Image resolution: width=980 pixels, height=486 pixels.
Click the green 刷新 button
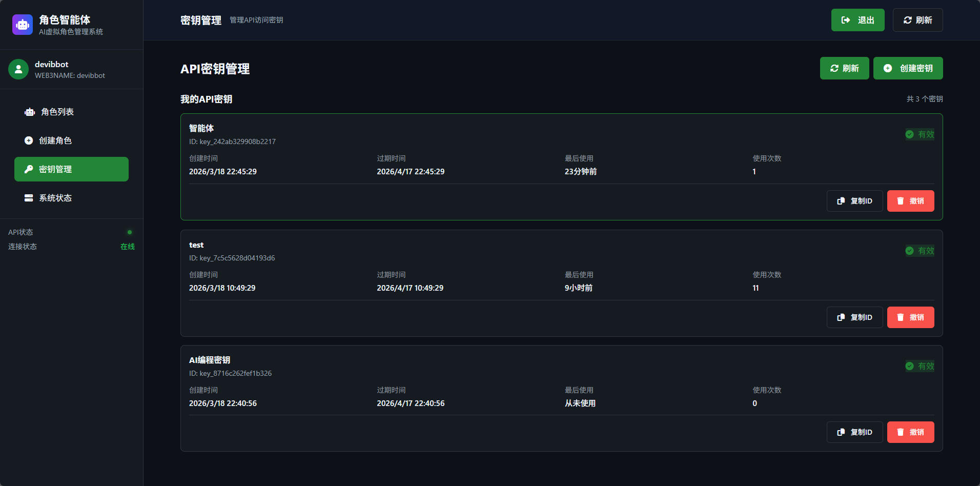tap(844, 68)
